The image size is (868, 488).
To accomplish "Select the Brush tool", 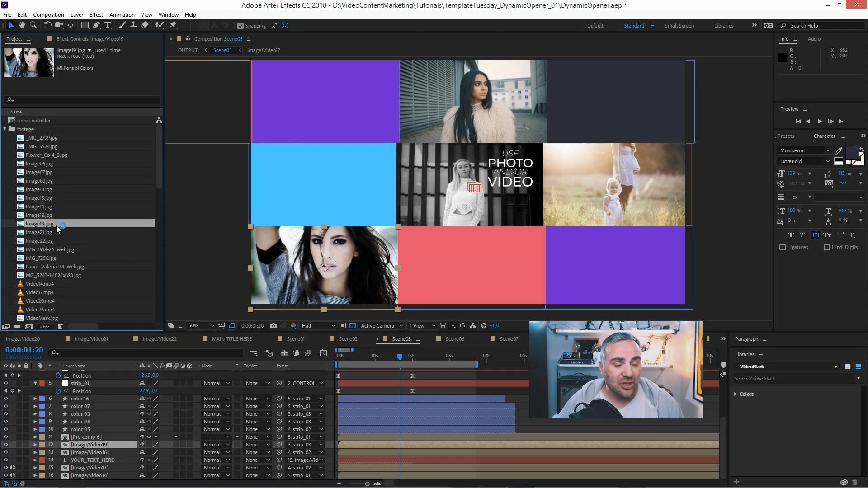I will [122, 25].
